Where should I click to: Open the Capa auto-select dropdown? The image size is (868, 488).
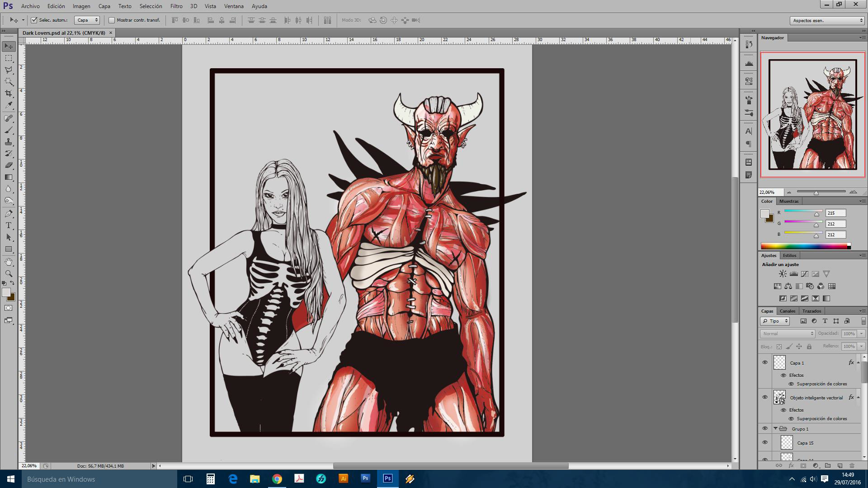87,20
